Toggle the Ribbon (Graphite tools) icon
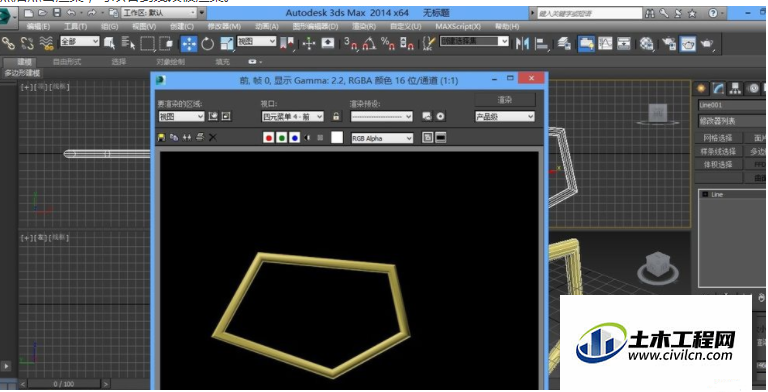This screenshot has width=768, height=392. tap(586, 44)
